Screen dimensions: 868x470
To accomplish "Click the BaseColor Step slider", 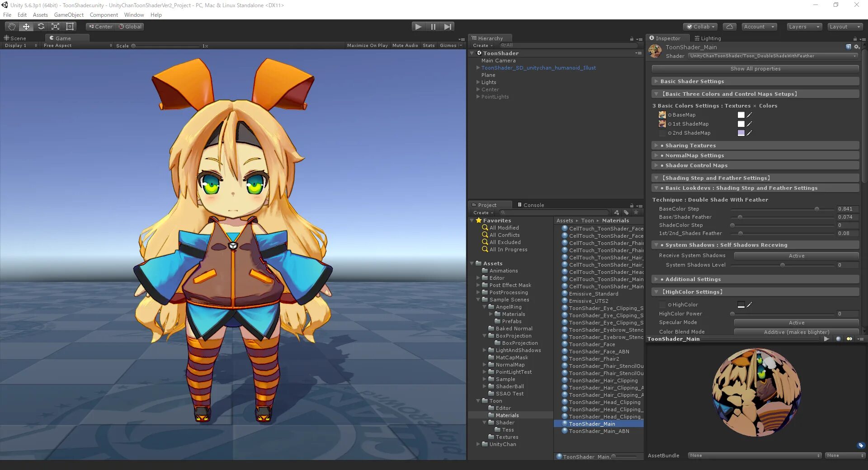I will [x=783, y=209].
